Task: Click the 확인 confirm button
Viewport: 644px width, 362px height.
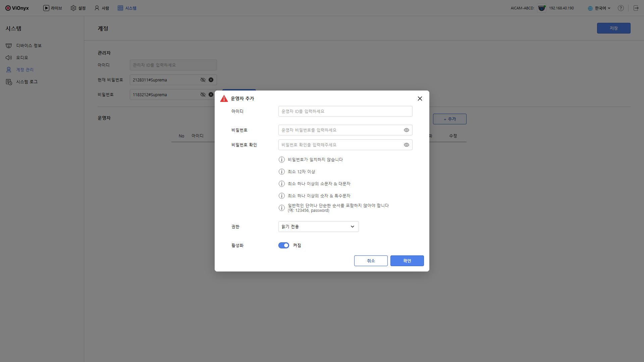Action: [x=407, y=261]
